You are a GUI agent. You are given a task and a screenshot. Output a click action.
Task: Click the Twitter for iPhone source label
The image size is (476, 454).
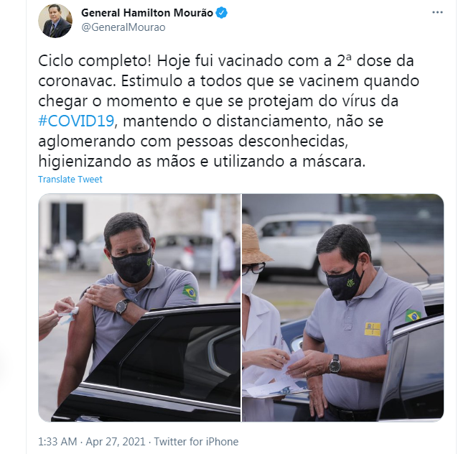click(x=196, y=442)
